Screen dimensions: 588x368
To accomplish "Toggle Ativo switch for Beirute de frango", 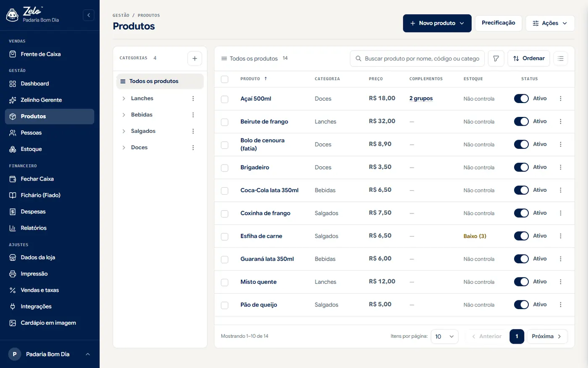I will [521, 121].
